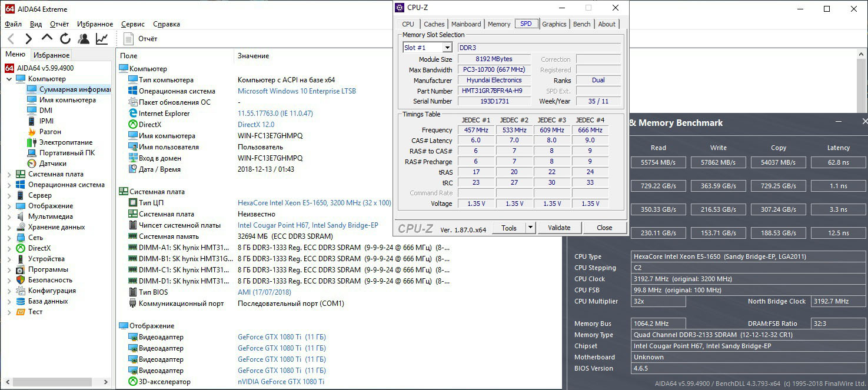Go up one level with the up arrow
868x390 pixels.
(47, 38)
